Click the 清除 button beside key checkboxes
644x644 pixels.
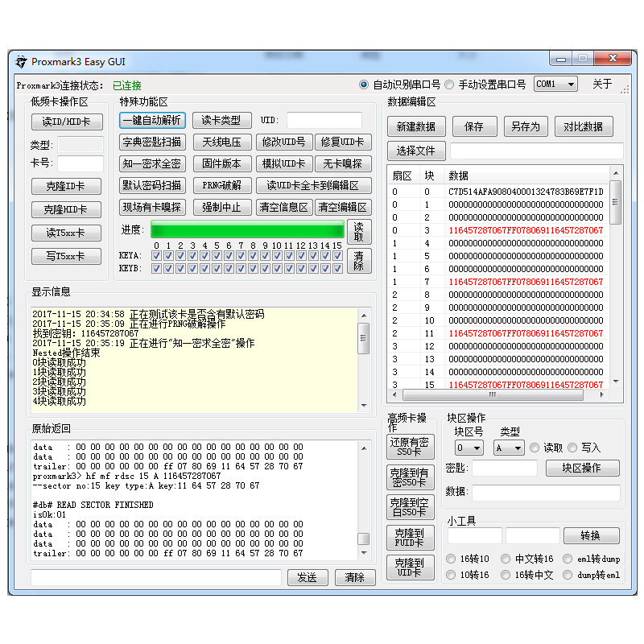point(359,261)
